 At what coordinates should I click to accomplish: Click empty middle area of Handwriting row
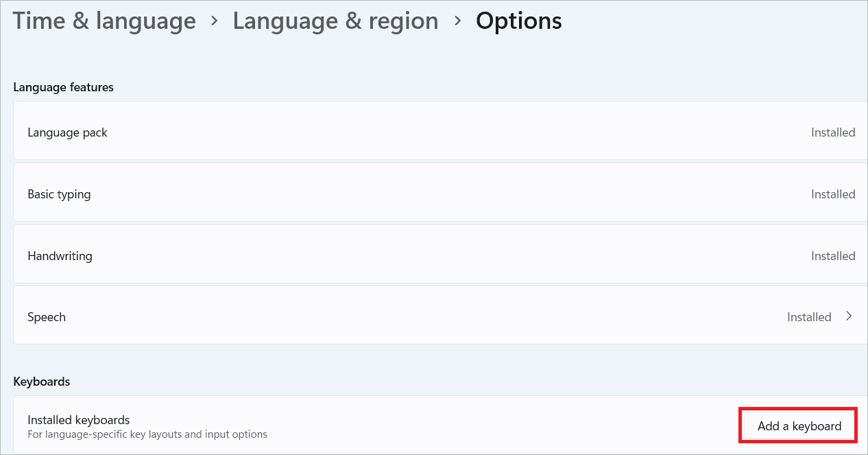click(439, 256)
